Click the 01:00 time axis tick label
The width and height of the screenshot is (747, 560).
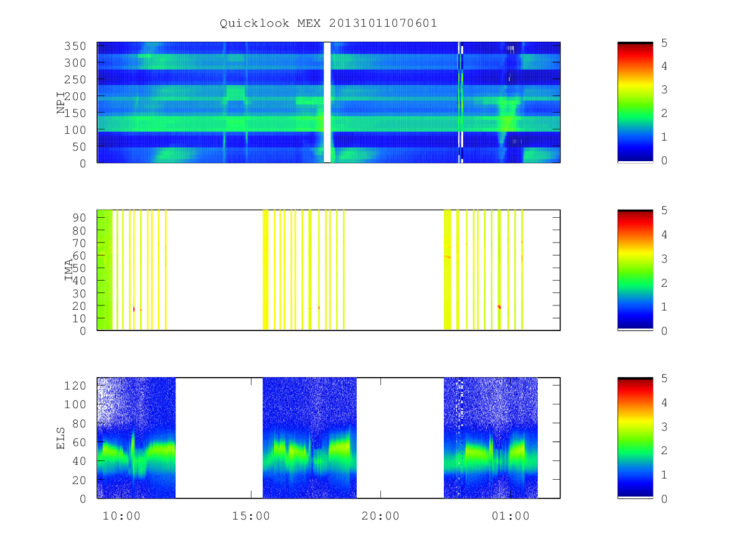coord(510,516)
